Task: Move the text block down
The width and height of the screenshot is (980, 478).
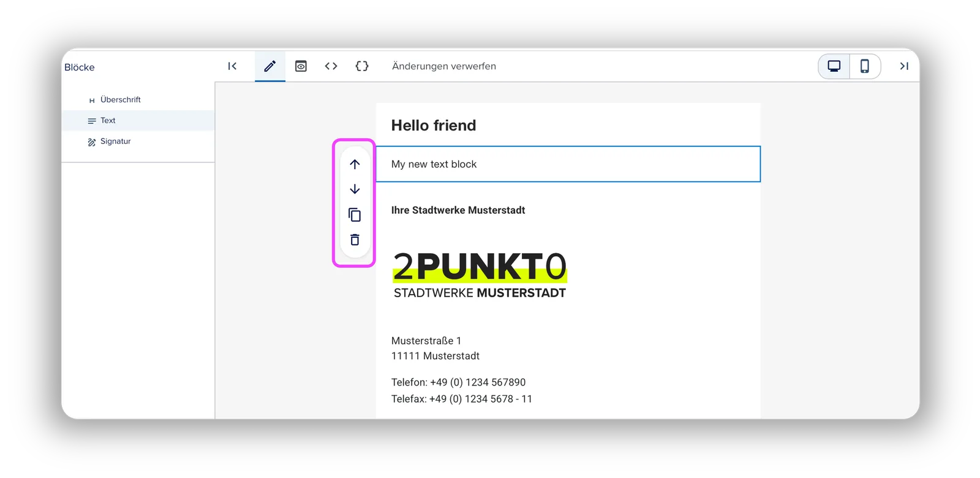Action: [355, 189]
